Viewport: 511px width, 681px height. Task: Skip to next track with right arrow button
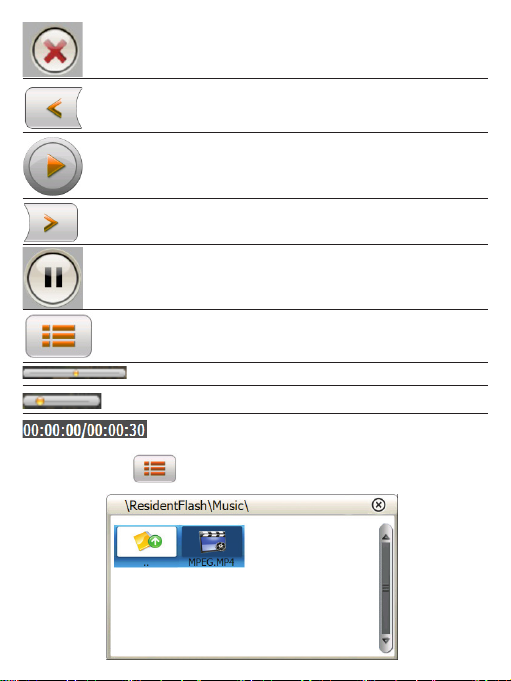click(x=51, y=222)
